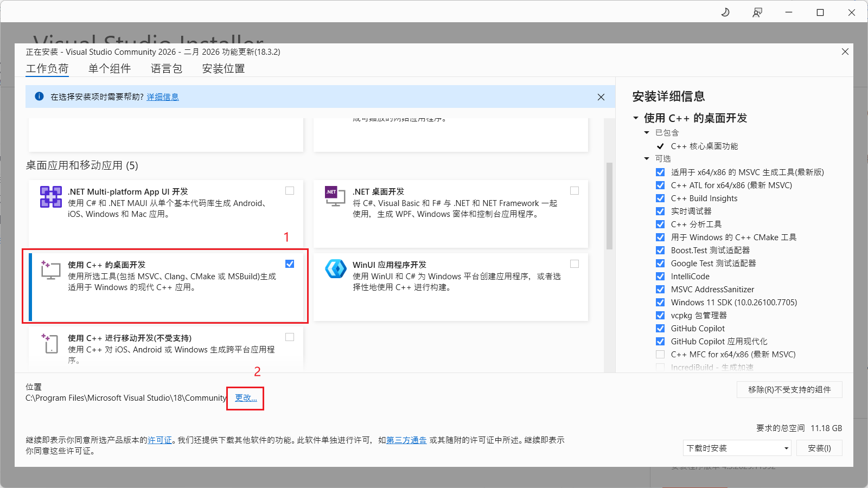
Task: Click the workload list vertical scrollbar
Action: click(x=609, y=206)
